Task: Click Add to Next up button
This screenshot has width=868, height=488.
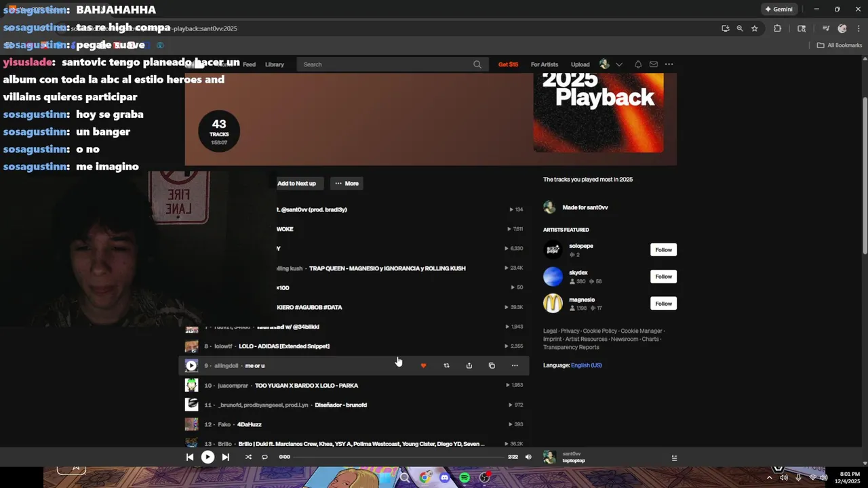Action: (x=296, y=184)
